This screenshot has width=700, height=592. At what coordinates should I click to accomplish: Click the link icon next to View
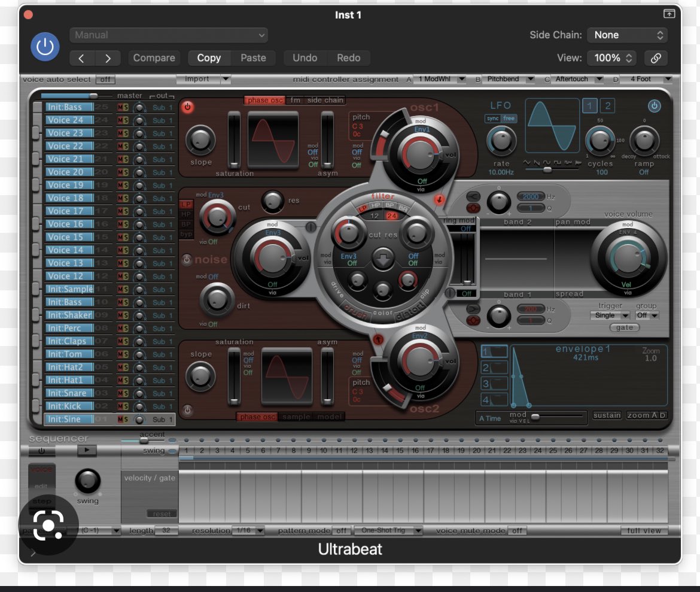(x=656, y=57)
